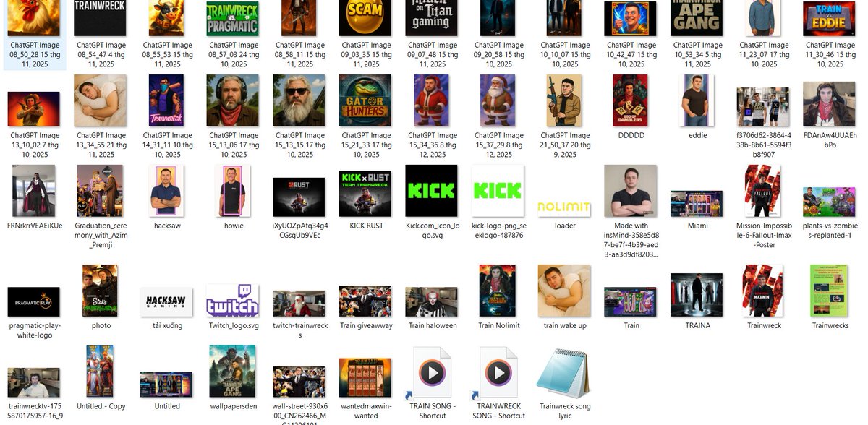
Task: Select ChatGPT Image 13_34_55 sleeping man
Action: pyautogui.click(x=101, y=101)
